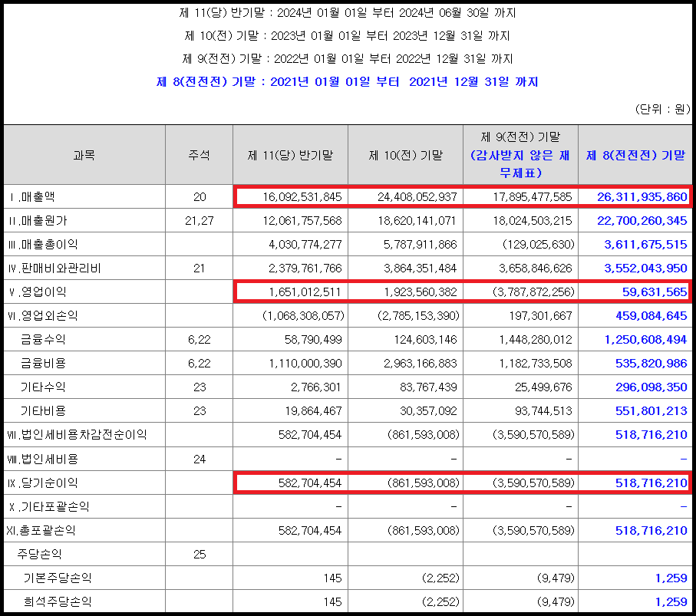Click the note reference 21,27
This screenshot has width=696, height=616.
tap(200, 221)
